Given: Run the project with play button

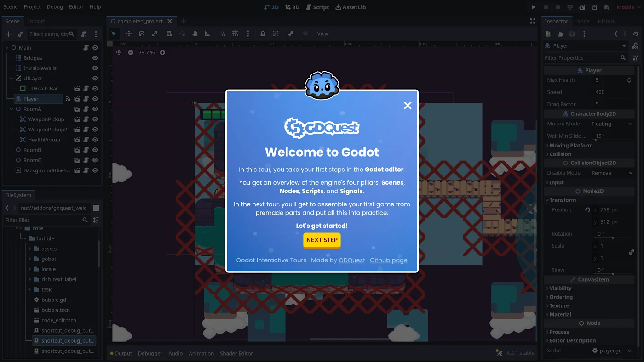Looking at the screenshot, I should pyautogui.click(x=534, y=7).
